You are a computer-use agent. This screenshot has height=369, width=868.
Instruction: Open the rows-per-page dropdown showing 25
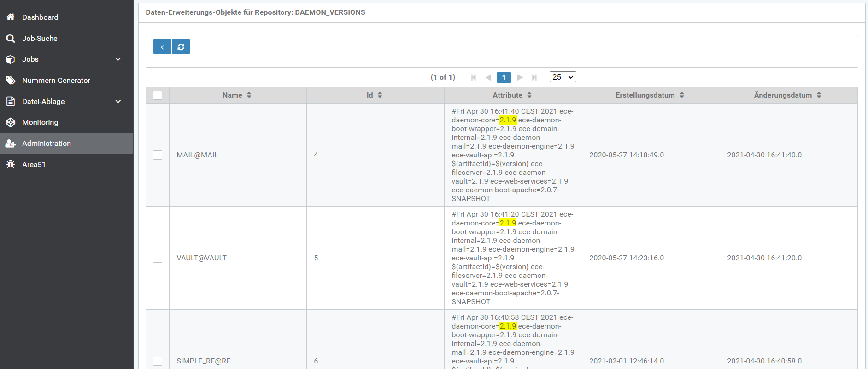tap(563, 77)
